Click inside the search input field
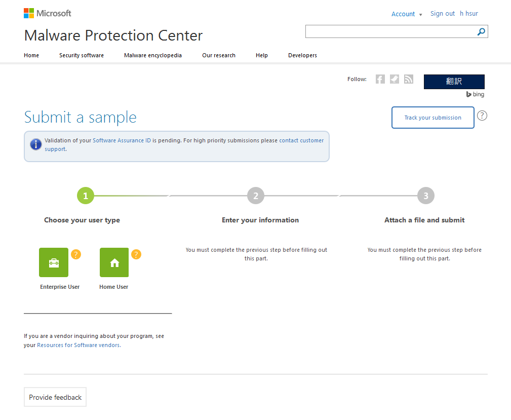 click(390, 31)
